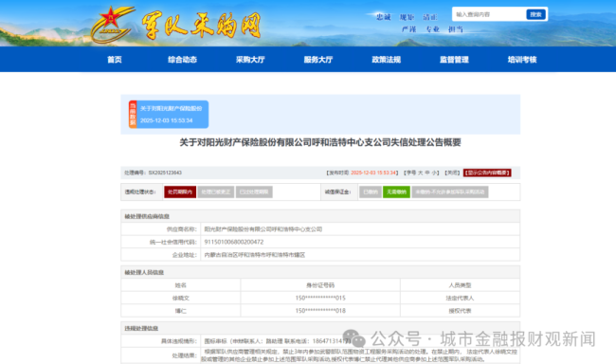
Task: Select the 培训考核 navigation item
Action: point(522,60)
